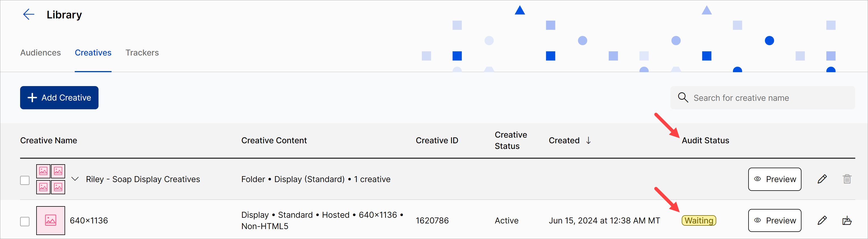Click the Created column sort arrow

(x=588, y=140)
